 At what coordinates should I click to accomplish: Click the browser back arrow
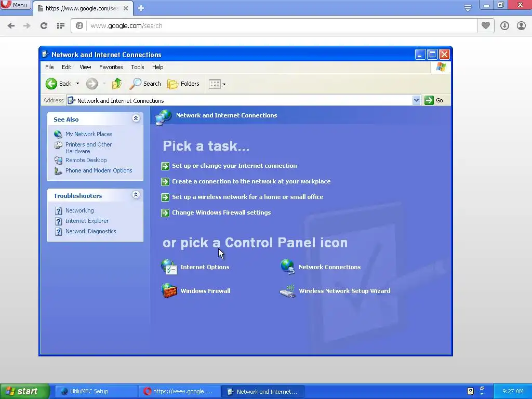pos(11,26)
